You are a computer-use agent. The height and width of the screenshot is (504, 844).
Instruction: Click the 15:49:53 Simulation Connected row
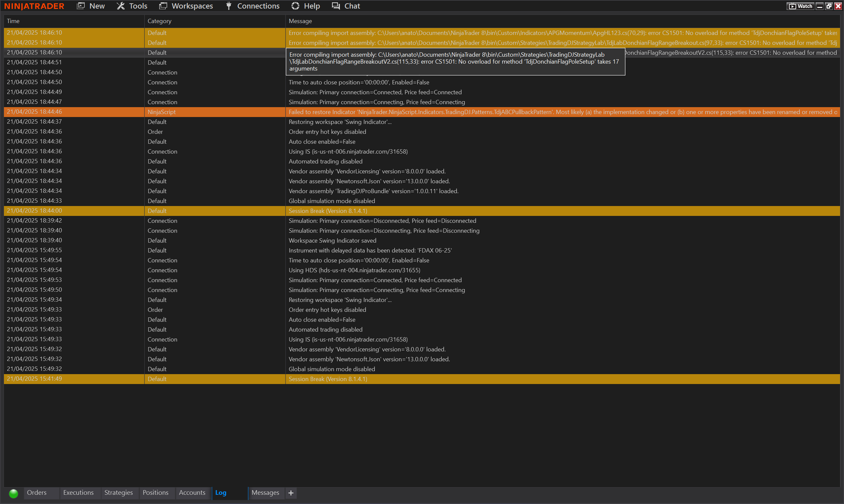422,280
